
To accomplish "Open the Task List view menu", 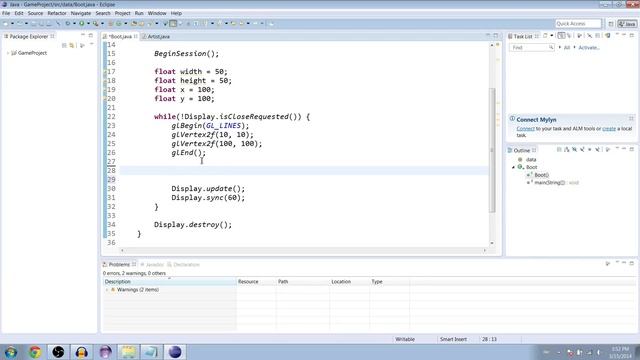I will pos(617,35).
